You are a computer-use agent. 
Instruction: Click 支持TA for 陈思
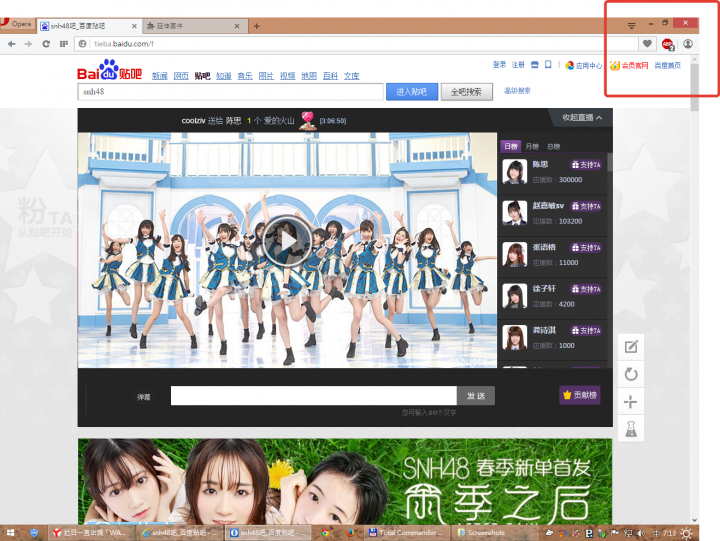point(585,165)
